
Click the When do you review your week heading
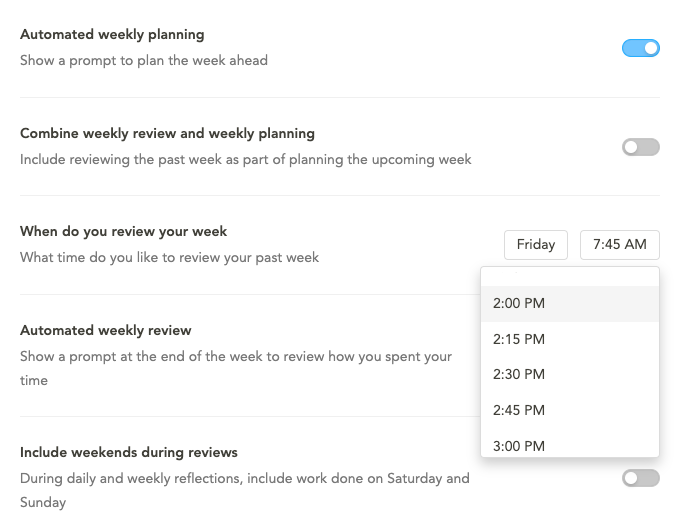(x=124, y=232)
